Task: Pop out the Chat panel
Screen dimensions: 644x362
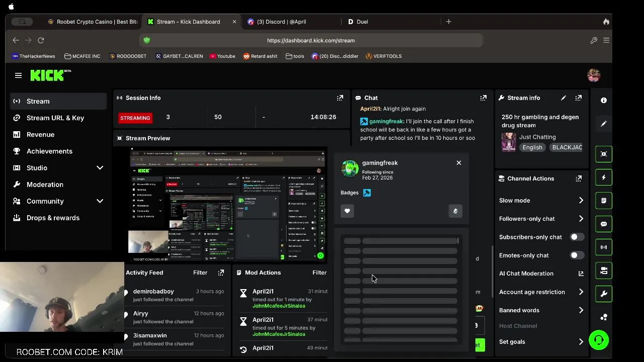Action: 484,98
